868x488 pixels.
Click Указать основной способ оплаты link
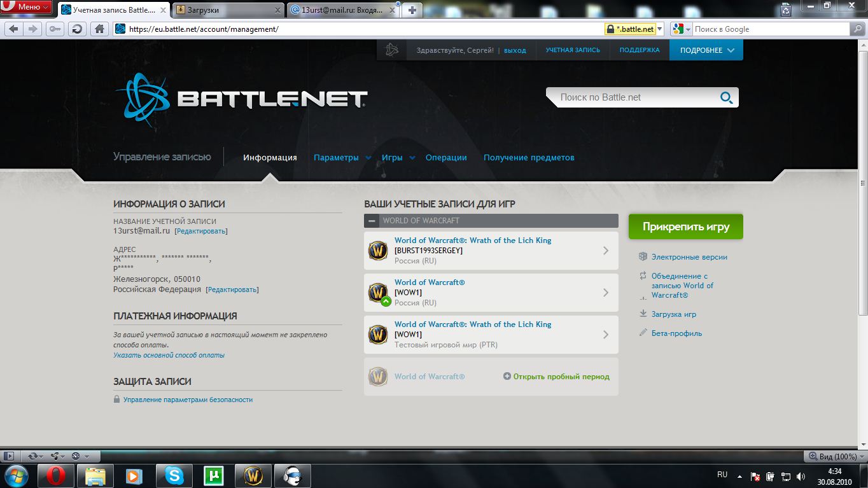(x=169, y=355)
